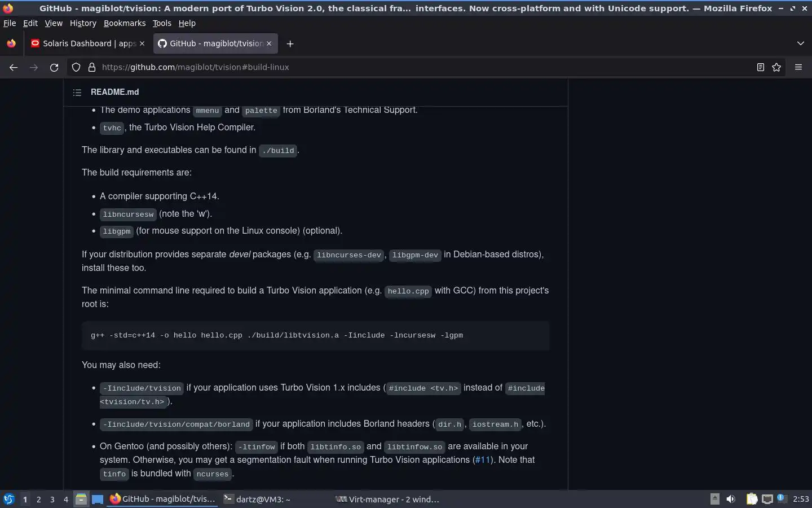Image resolution: width=812 pixels, height=508 pixels.
Task: Close the Solaris Dashboard tab
Action: click(142, 43)
